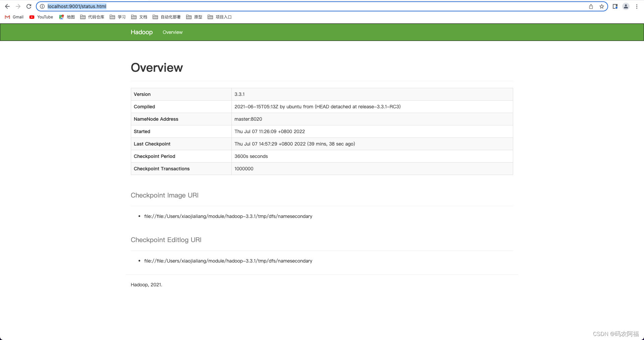The image size is (644, 340).
Task: Open the side panel icon
Action: tap(615, 6)
